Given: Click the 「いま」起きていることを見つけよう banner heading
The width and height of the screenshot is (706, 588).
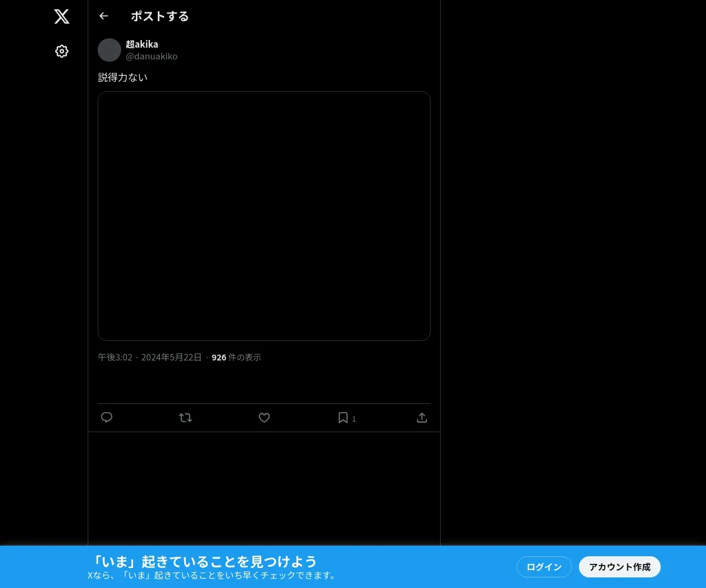Looking at the screenshot, I should tap(205, 561).
